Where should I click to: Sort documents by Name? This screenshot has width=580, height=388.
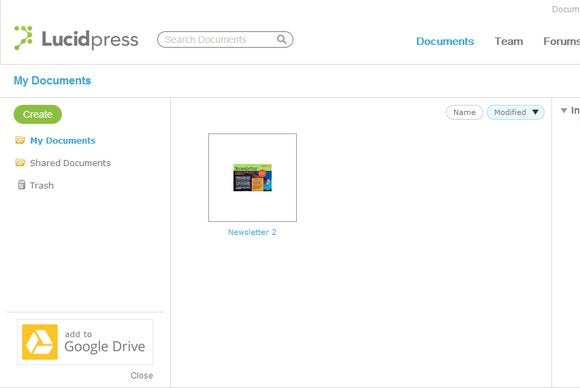(x=464, y=112)
